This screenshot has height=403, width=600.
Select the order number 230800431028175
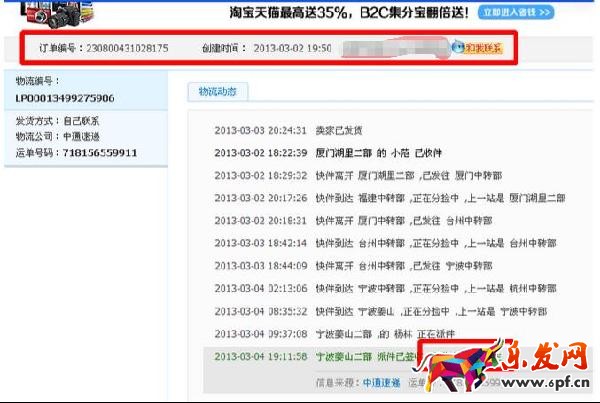pyautogui.click(x=127, y=47)
